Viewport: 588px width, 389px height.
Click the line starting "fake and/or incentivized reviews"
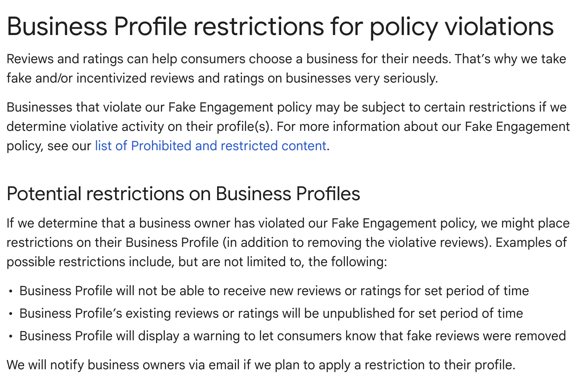pos(222,78)
